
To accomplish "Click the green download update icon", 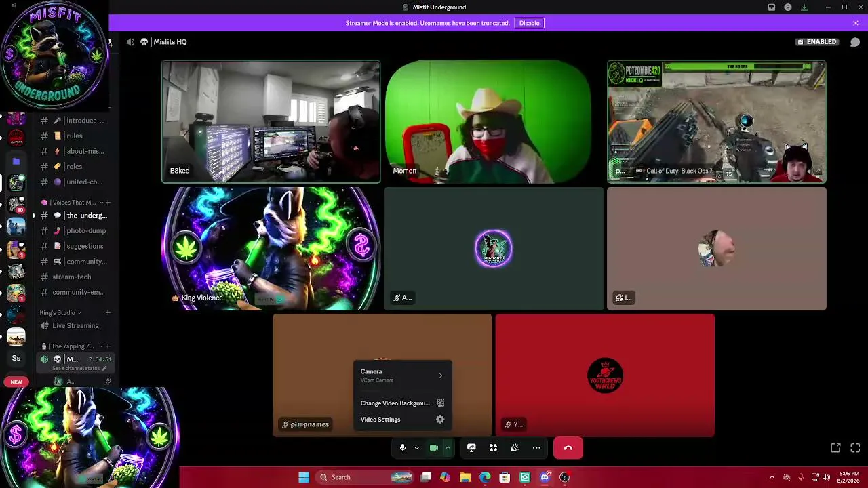I will pyautogui.click(x=804, y=7).
